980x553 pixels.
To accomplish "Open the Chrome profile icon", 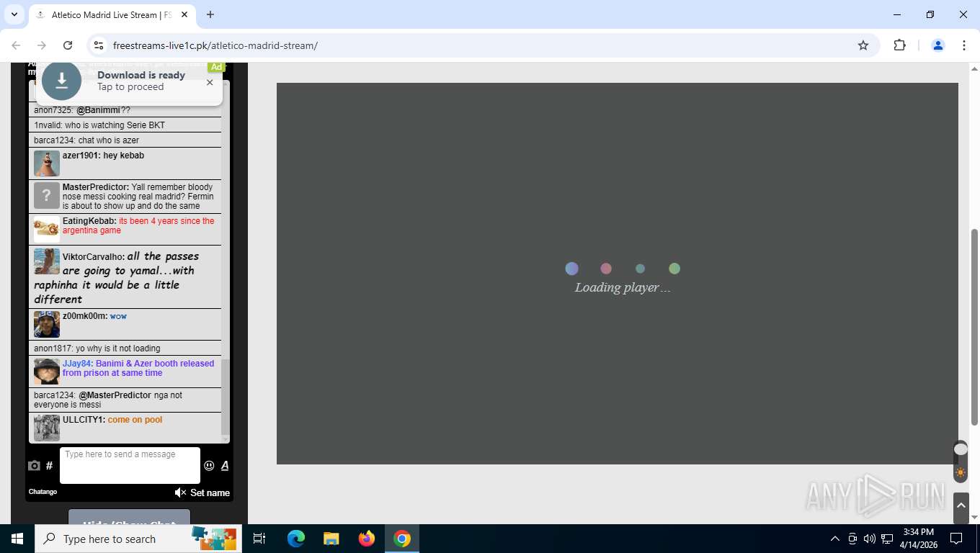I will 938,45.
